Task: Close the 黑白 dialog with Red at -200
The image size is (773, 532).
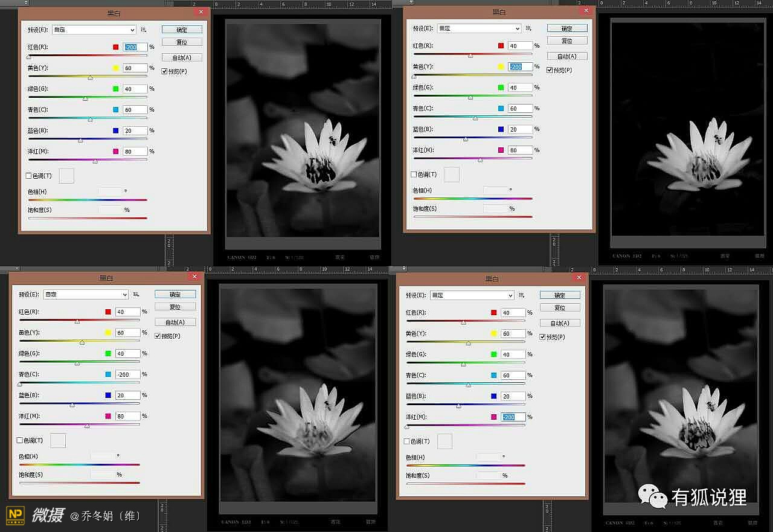Action: pos(201,11)
